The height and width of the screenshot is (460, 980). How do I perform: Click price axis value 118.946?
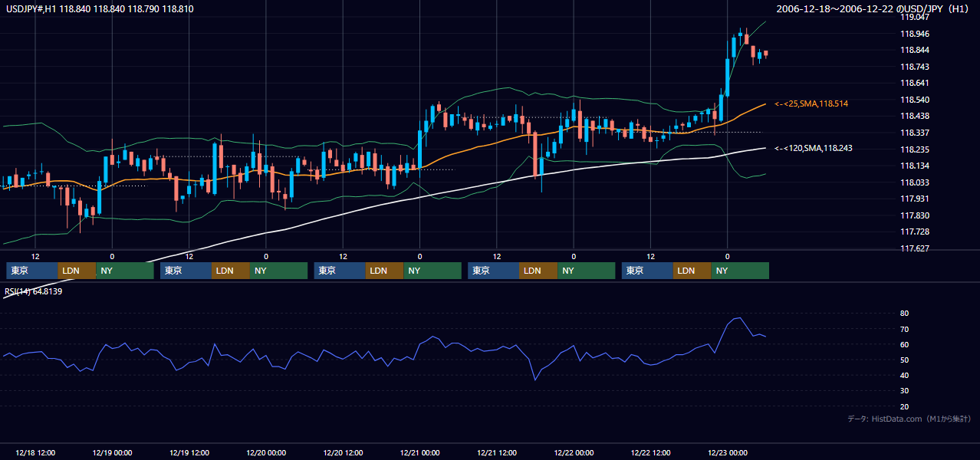[x=916, y=34]
